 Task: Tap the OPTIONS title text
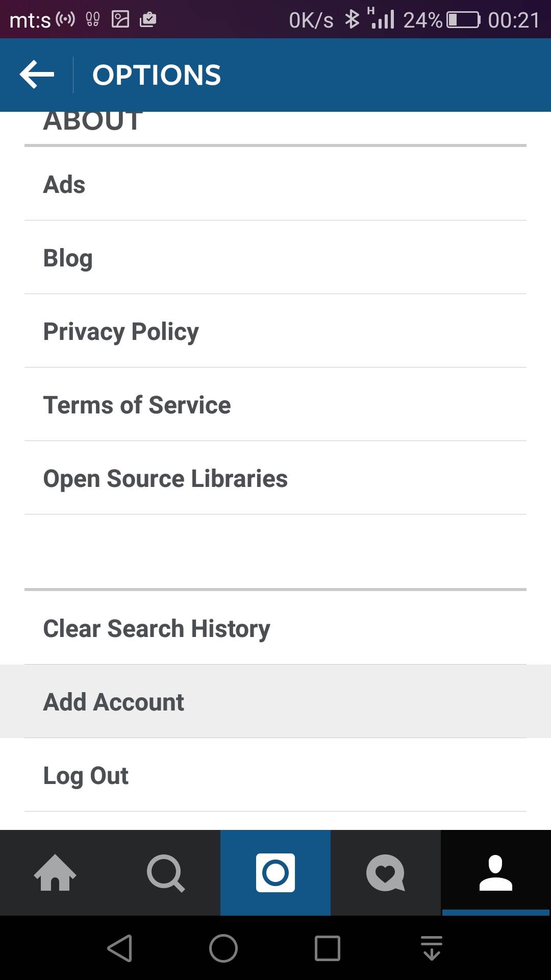click(157, 75)
